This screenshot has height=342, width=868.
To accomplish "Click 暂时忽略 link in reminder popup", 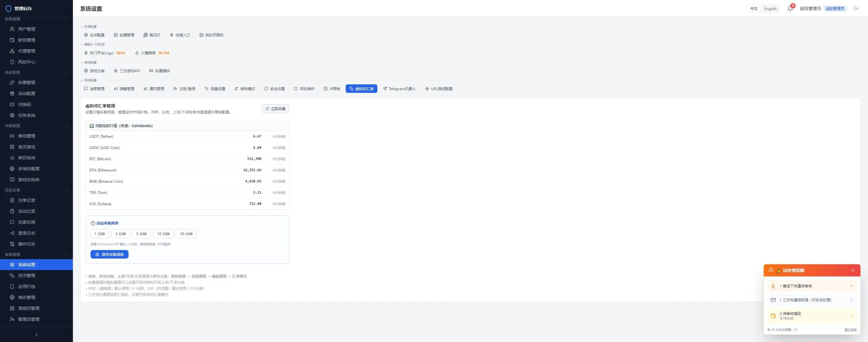I will (x=850, y=330).
